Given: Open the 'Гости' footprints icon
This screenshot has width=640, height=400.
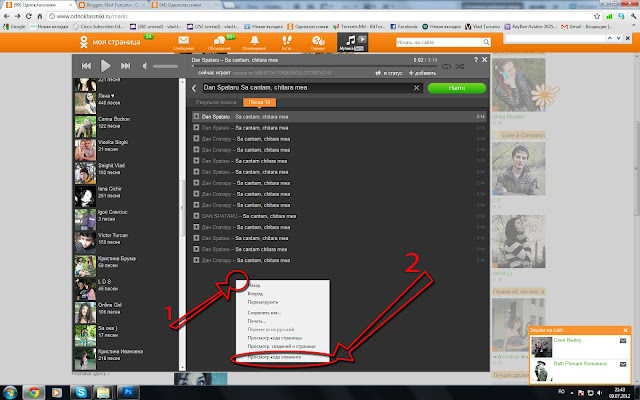Looking at the screenshot, I should pos(287,42).
